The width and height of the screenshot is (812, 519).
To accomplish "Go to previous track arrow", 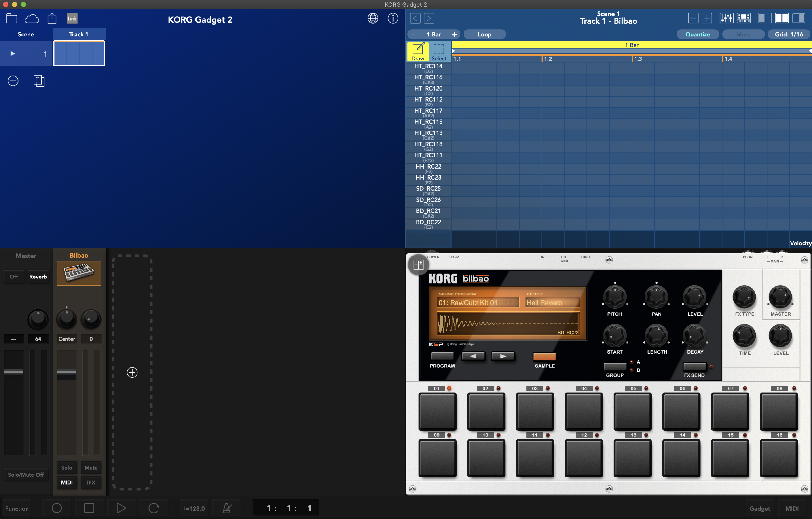I will pos(415,18).
